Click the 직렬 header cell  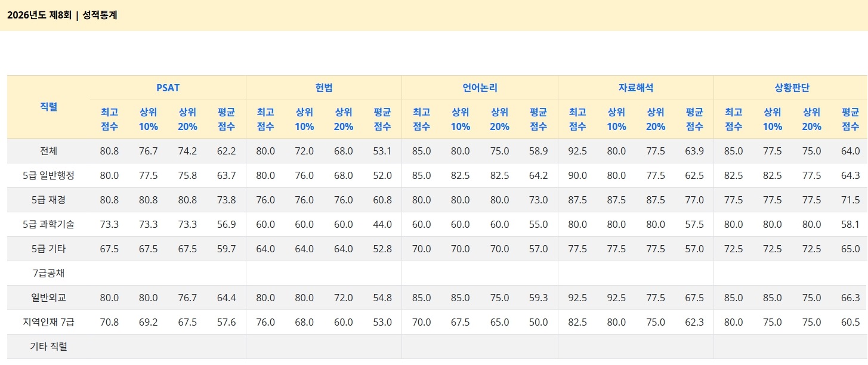(x=48, y=107)
